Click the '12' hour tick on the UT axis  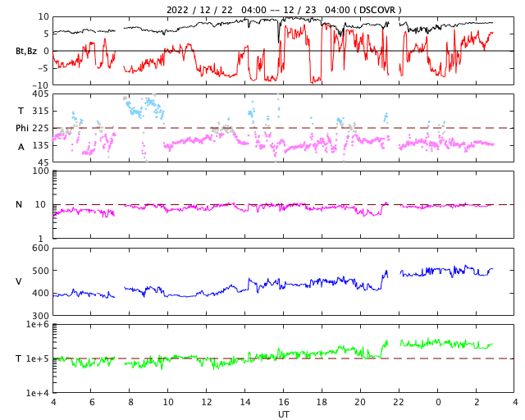pyautogui.click(x=207, y=402)
